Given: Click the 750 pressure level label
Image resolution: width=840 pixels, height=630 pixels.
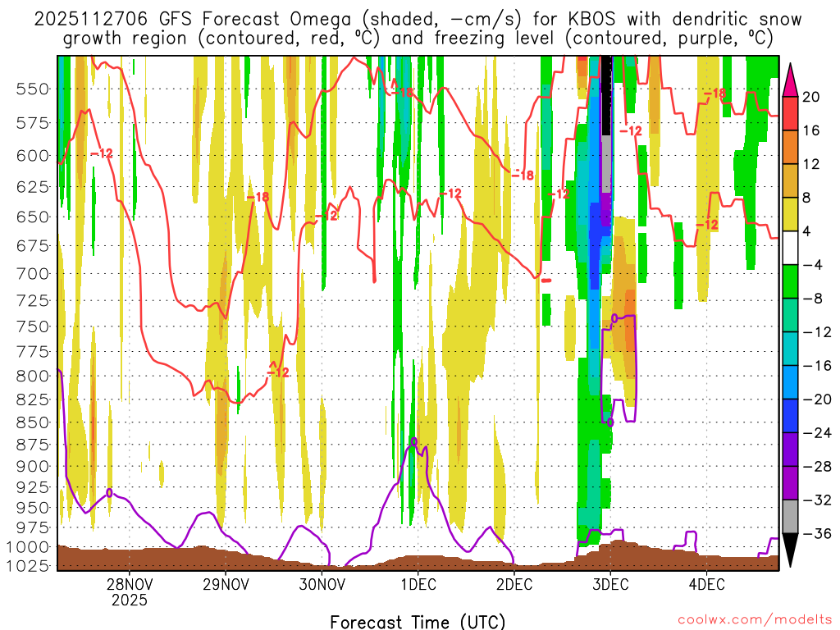Looking at the screenshot, I should (33, 326).
